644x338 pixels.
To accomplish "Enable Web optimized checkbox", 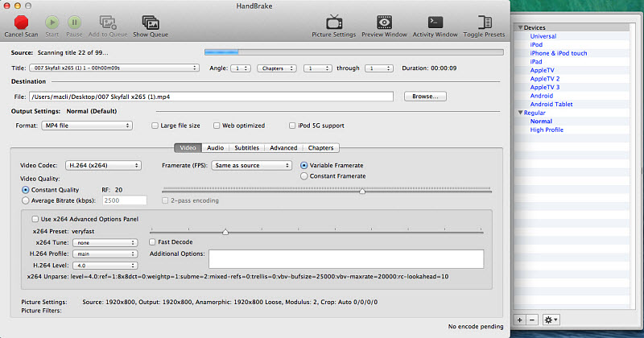I will tap(217, 126).
